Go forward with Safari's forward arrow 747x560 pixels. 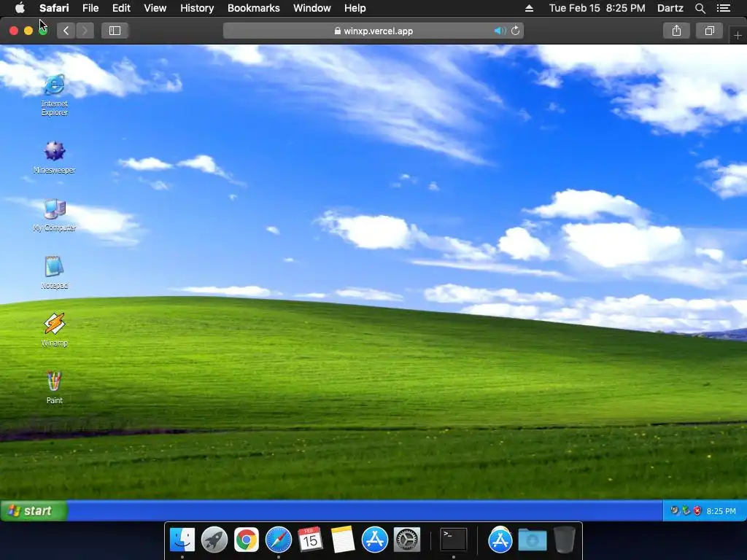[x=85, y=31]
